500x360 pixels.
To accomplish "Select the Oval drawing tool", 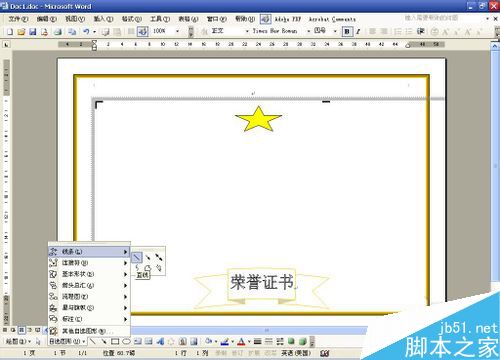I will 126,341.
